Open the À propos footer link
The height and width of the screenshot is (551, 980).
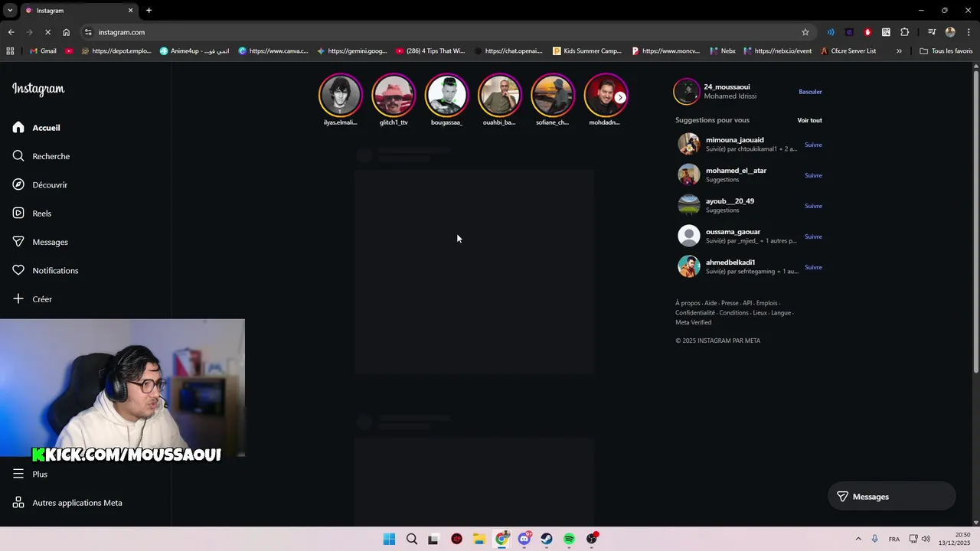[688, 303]
